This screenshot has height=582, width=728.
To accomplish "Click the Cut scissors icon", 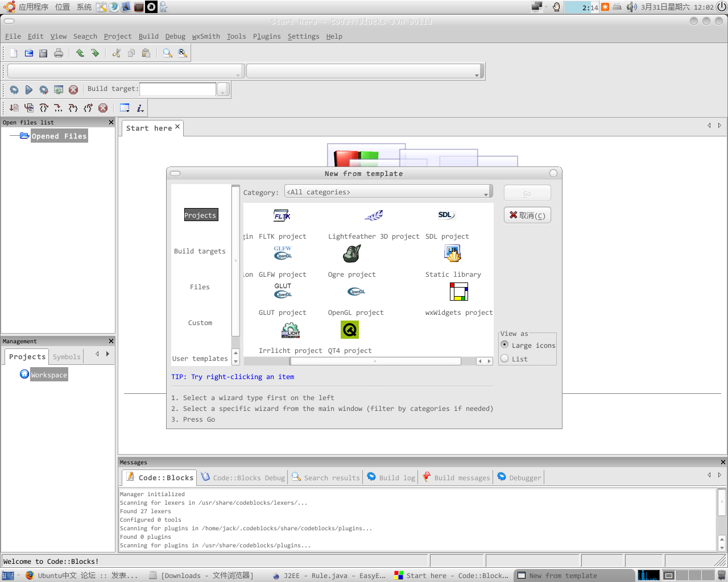I will pos(117,53).
